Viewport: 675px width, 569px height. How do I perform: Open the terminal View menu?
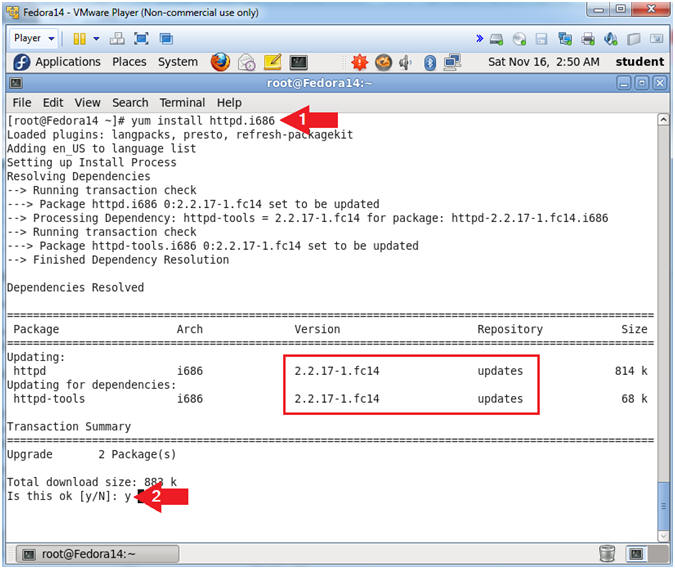point(87,103)
